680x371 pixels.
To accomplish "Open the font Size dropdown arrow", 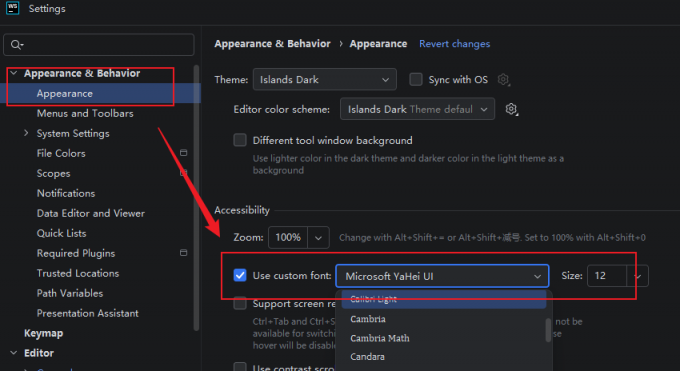I will click(x=638, y=276).
